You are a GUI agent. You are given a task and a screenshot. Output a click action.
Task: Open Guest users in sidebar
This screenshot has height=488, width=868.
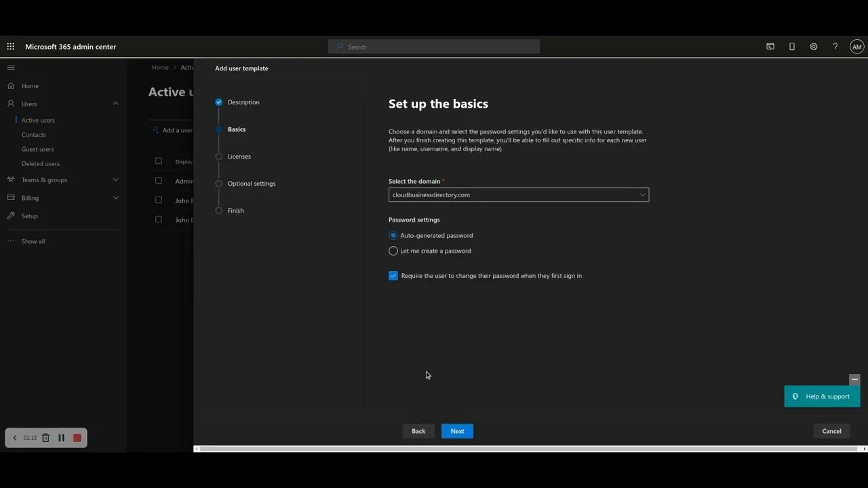[38, 149]
